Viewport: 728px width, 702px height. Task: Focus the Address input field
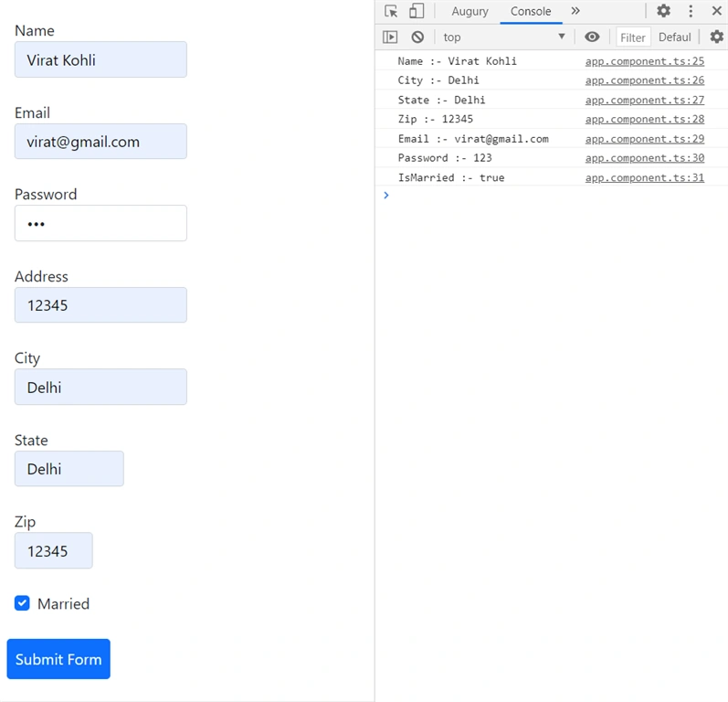point(100,304)
